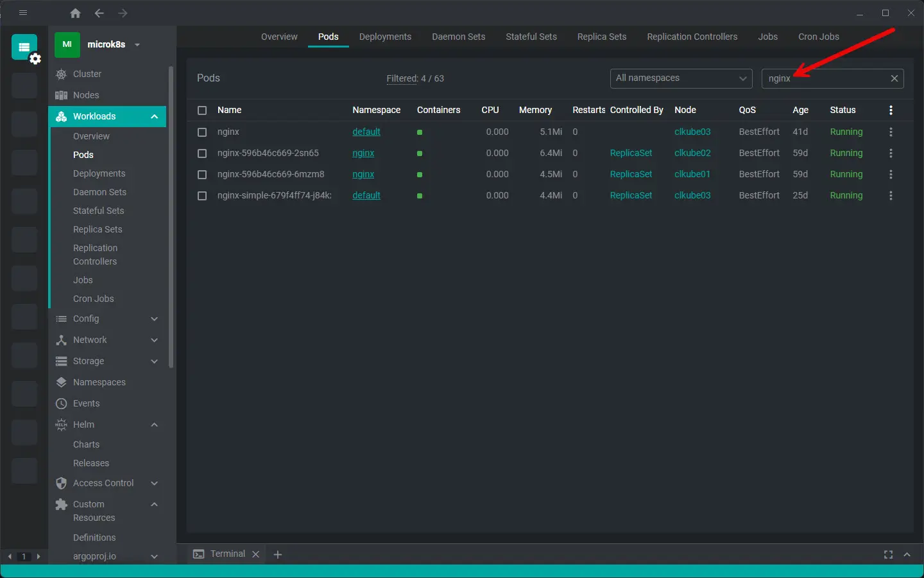Go to the previous hotbar
This screenshot has height=578, width=924.
[x=10, y=557]
